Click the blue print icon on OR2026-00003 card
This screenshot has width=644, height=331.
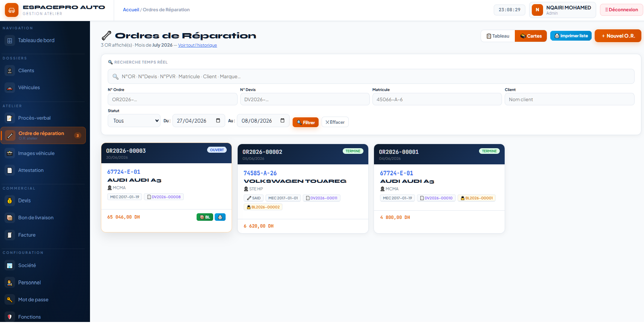pyautogui.click(x=220, y=217)
